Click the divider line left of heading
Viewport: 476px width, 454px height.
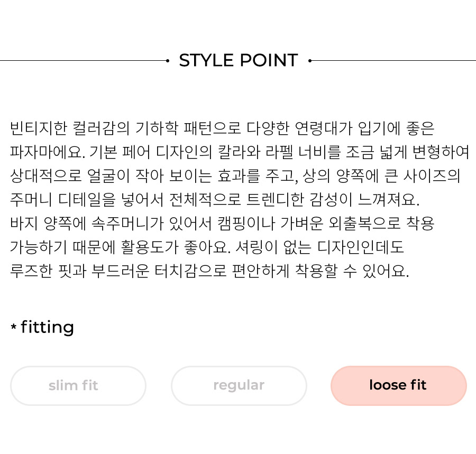point(83,61)
